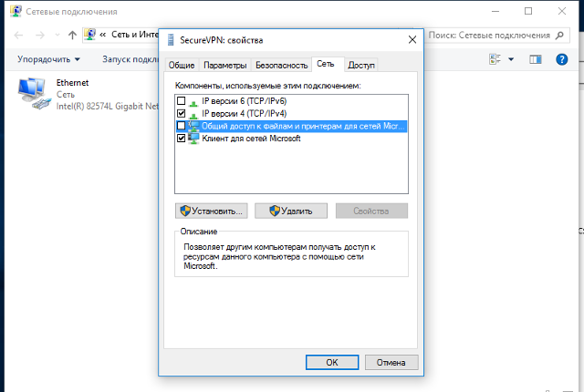Enable Общий доступ к файлам и принтерам checkbox
The width and height of the screenshot is (584, 392).
181,126
